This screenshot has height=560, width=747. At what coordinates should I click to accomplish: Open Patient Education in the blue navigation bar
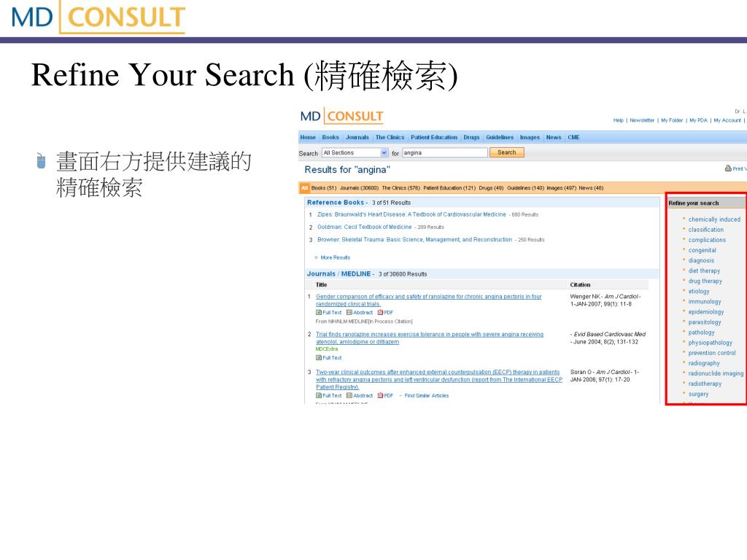(434, 137)
